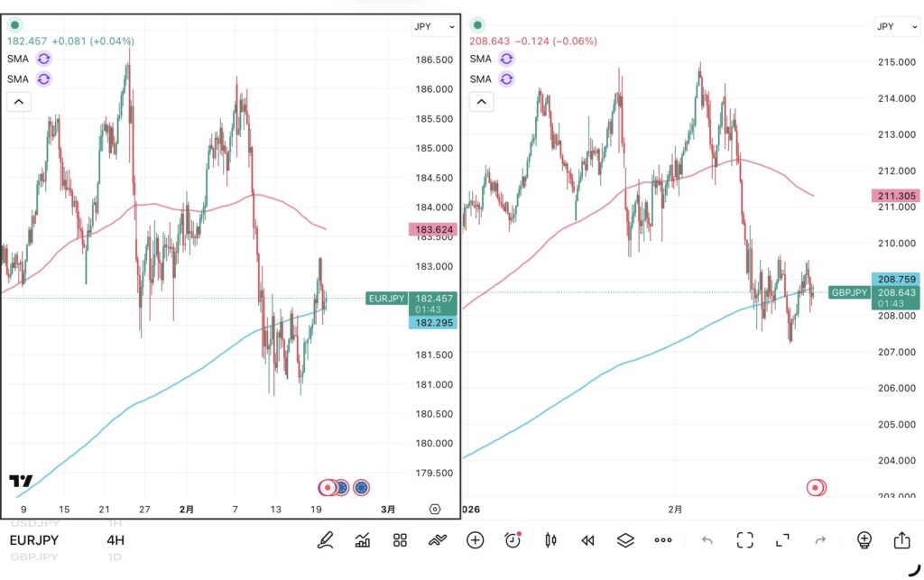Open the layout grid selector icon
This screenshot has height=580, width=924.
pyautogui.click(x=401, y=540)
